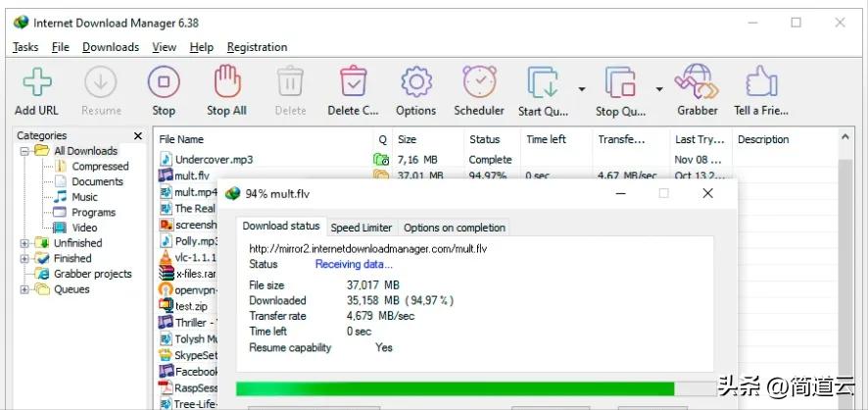Image resolution: width=868 pixels, height=410 pixels.
Task: Sort by Size column header
Action: click(428, 139)
